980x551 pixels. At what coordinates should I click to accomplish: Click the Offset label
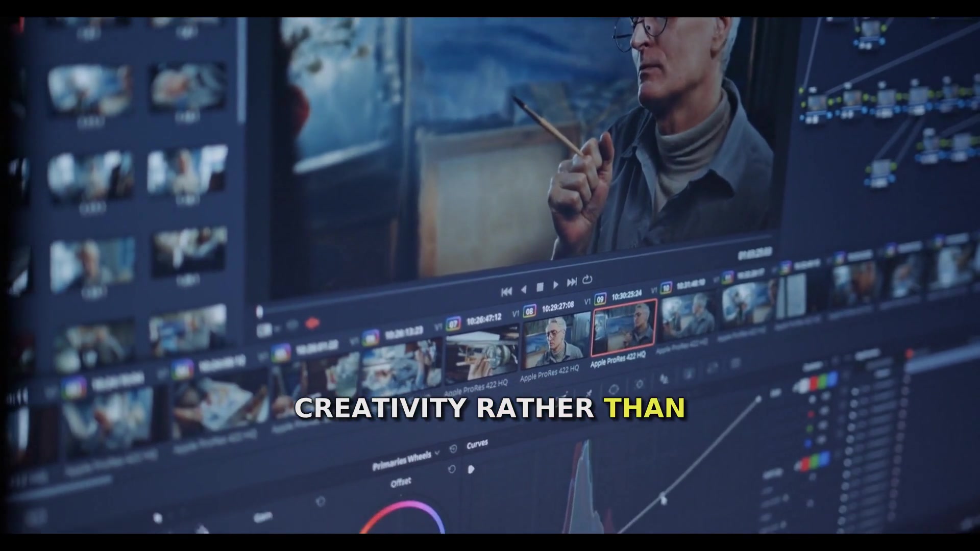(x=401, y=482)
